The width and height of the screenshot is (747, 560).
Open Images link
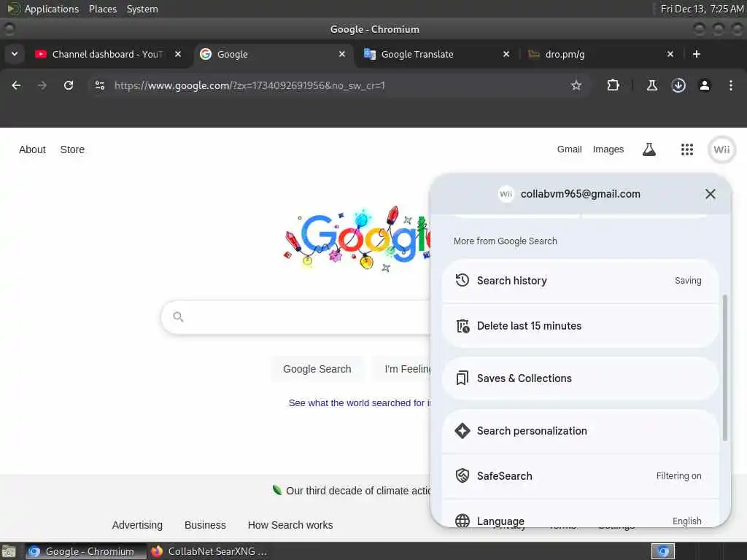[x=608, y=149]
